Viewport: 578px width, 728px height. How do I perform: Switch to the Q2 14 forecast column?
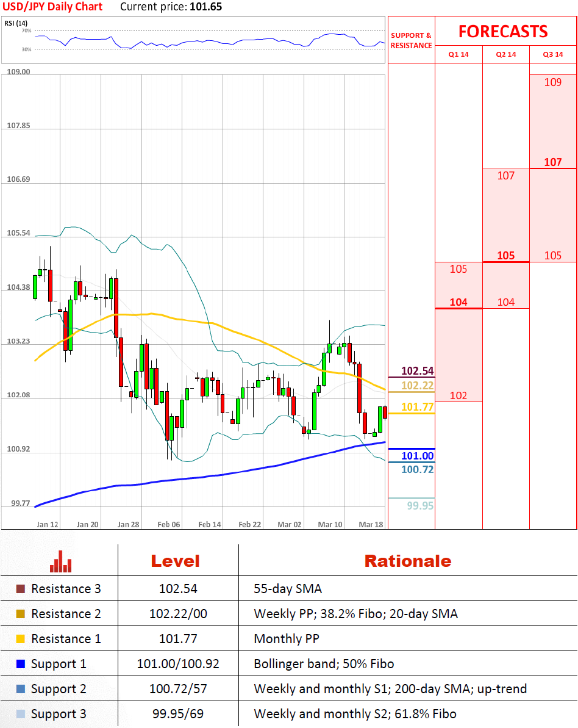(506, 54)
